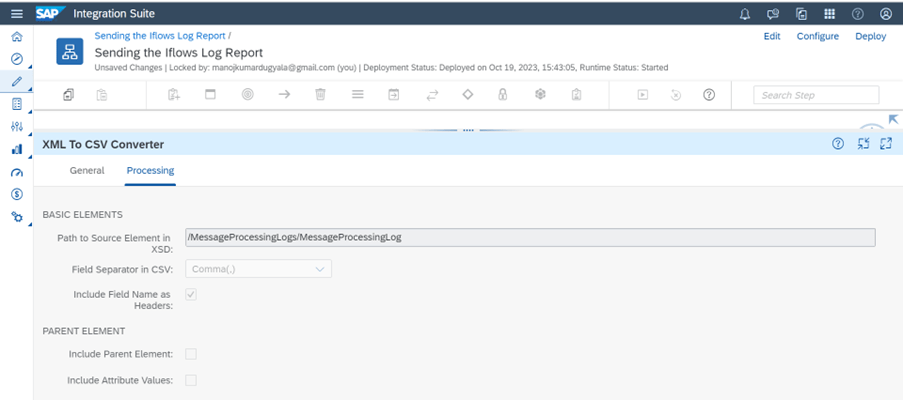This screenshot has width=903, height=400.
Task: Open XML To CSV Converter panel help
Action: click(x=838, y=144)
